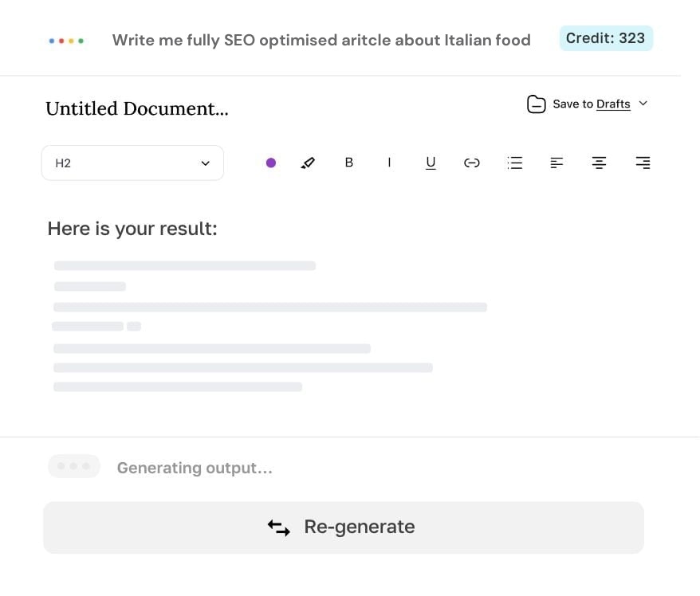Click the Credit: 323 badge
The width and height of the screenshot is (700, 596).
[606, 38]
